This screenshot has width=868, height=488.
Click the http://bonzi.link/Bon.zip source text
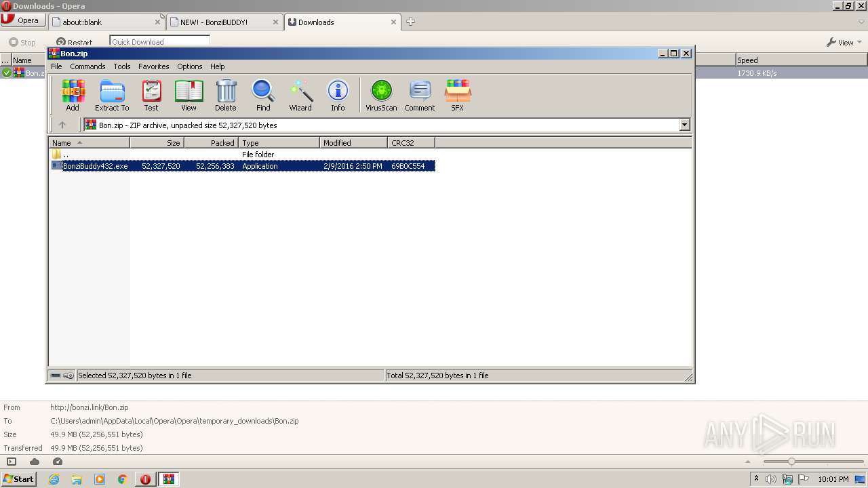pyautogui.click(x=90, y=407)
